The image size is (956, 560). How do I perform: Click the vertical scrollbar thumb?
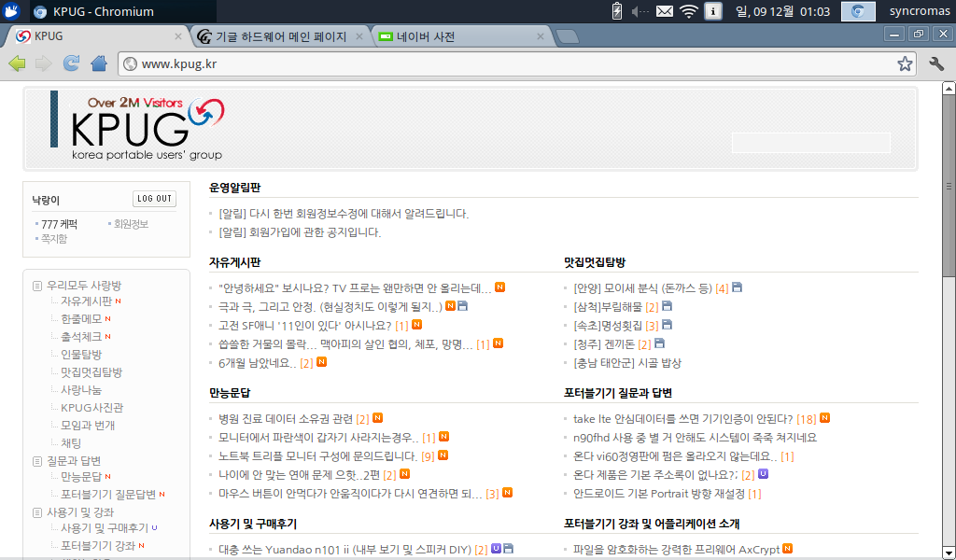[949, 187]
